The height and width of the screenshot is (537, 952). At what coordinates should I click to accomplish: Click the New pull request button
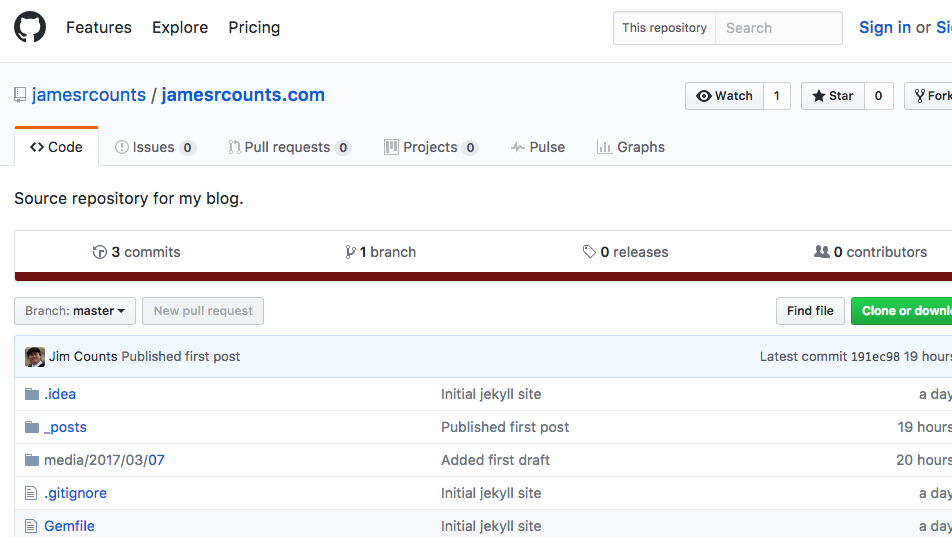(203, 311)
